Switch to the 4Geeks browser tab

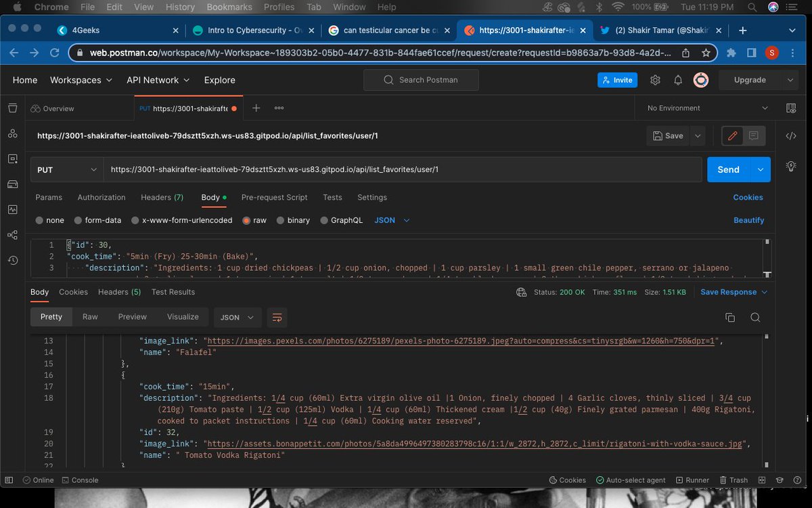pos(118,30)
